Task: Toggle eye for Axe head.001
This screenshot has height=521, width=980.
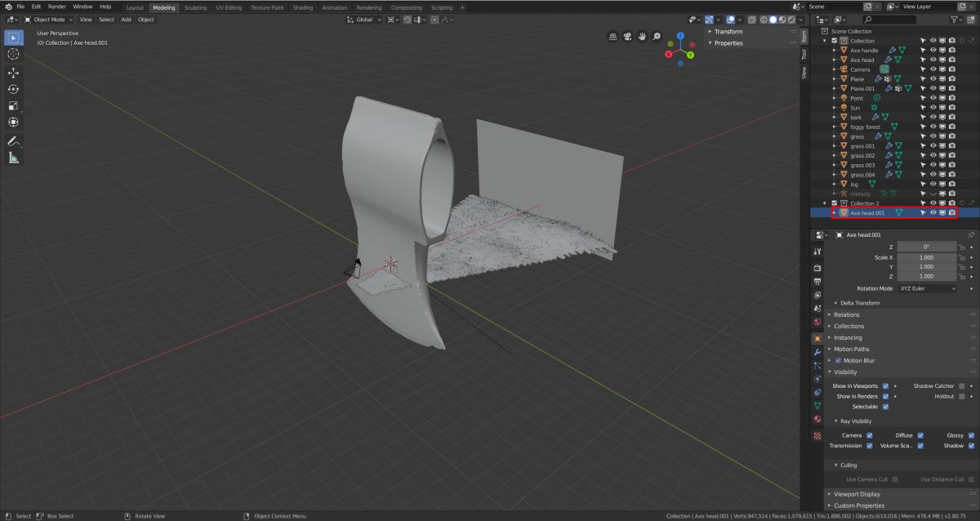Action: (933, 213)
